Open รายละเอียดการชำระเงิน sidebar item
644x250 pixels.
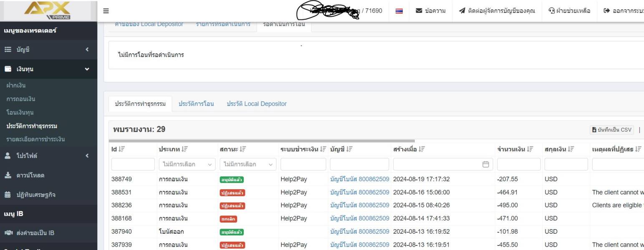(x=35, y=139)
